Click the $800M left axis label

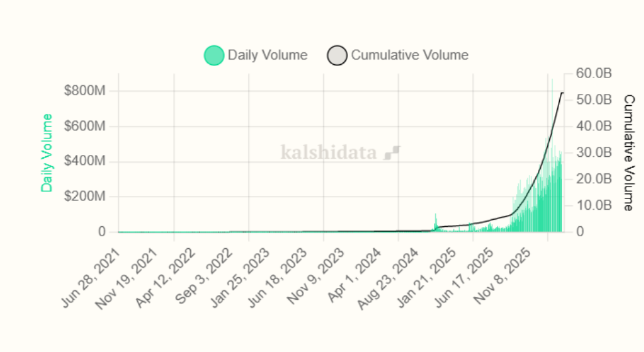click(x=85, y=91)
